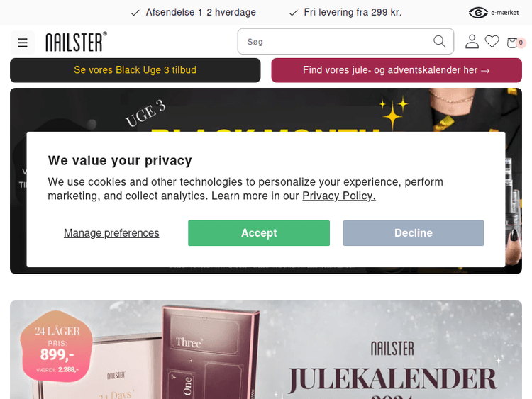Click the e-mærket certification badge
532x399 pixels.
pos(494,13)
